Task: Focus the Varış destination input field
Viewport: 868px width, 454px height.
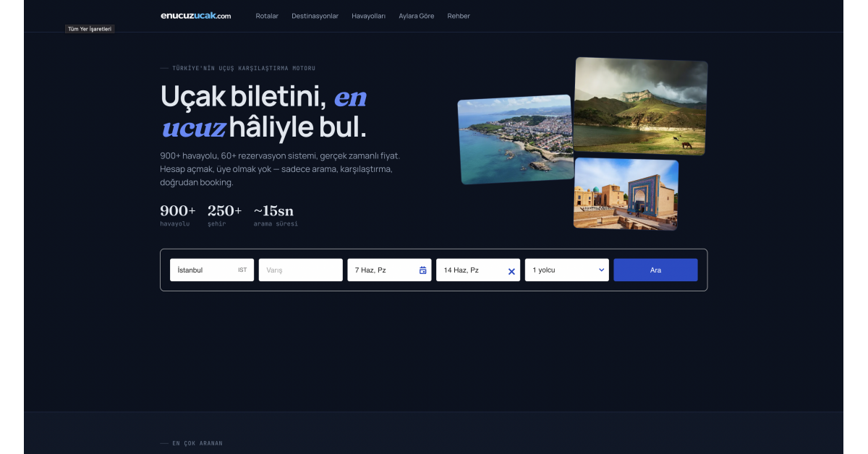Action: [x=300, y=270]
